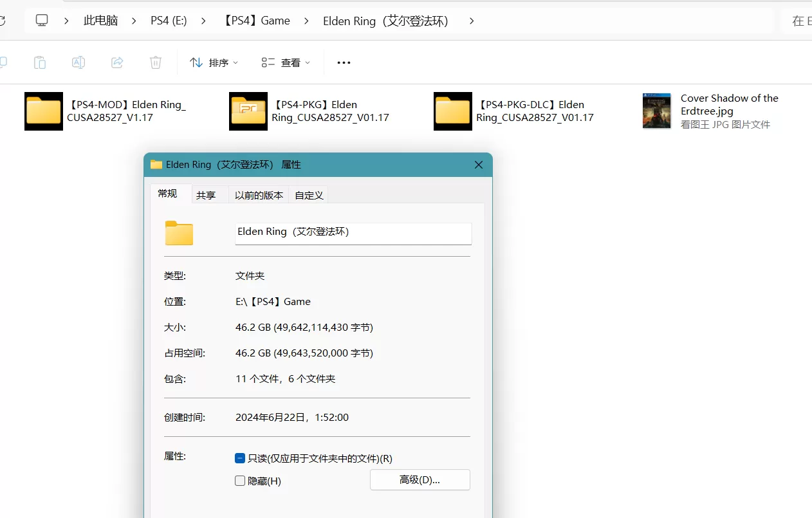This screenshot has height=518, width=812.
Task: Enable the 隐藏 hidden attribute checkbox
Action: (x=239, y=480)
